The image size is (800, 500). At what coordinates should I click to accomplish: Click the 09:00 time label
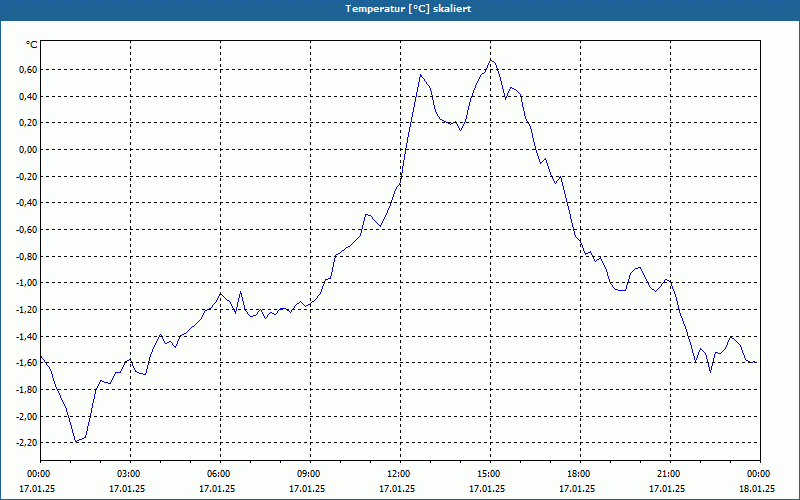coord(310,474)
